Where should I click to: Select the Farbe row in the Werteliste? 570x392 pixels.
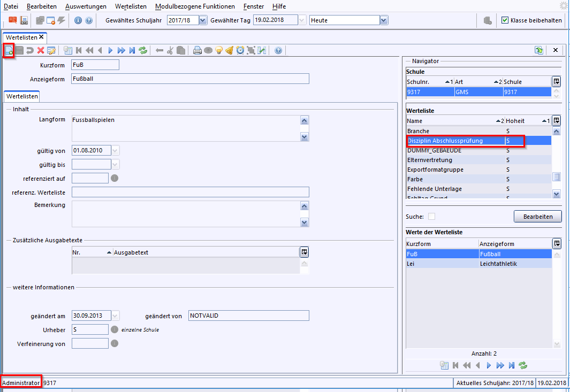coord(479,179)
